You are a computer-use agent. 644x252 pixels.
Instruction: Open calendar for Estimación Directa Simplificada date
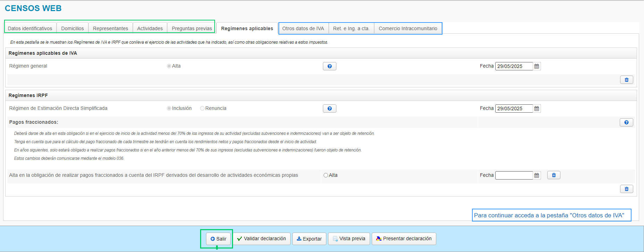click(x=536, y=108)
